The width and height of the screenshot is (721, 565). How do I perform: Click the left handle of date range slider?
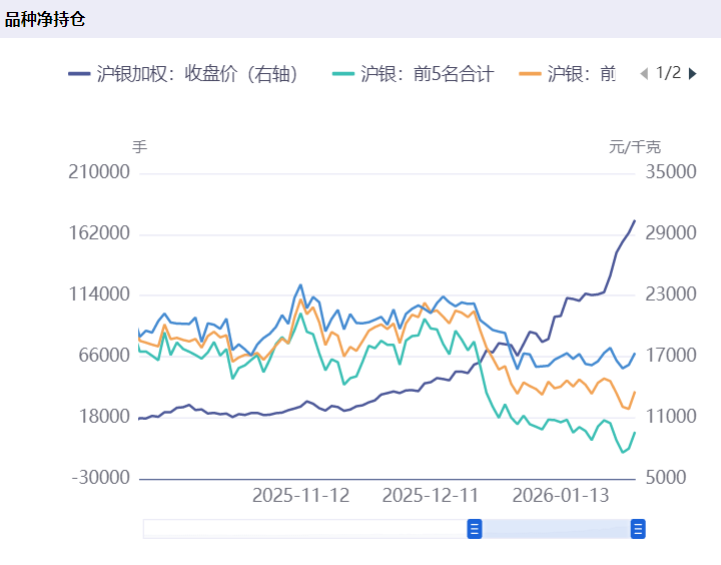click(475, 529)
